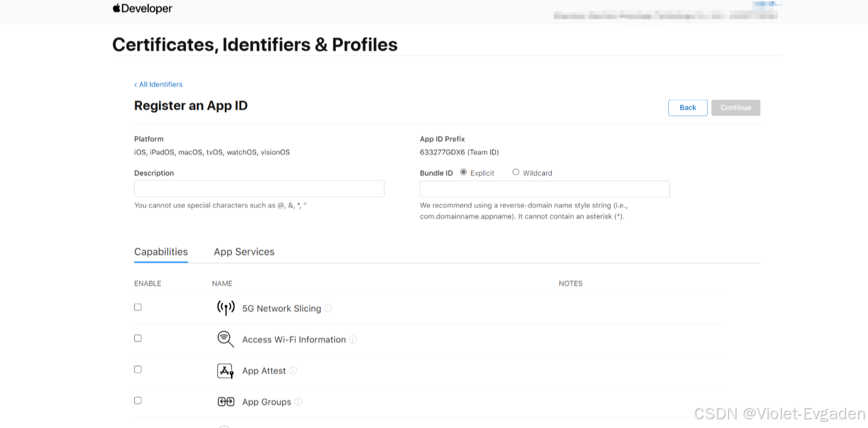This screenshot has width=868, height=428.
Task: Click the App Attest icon
Action: 225,371
